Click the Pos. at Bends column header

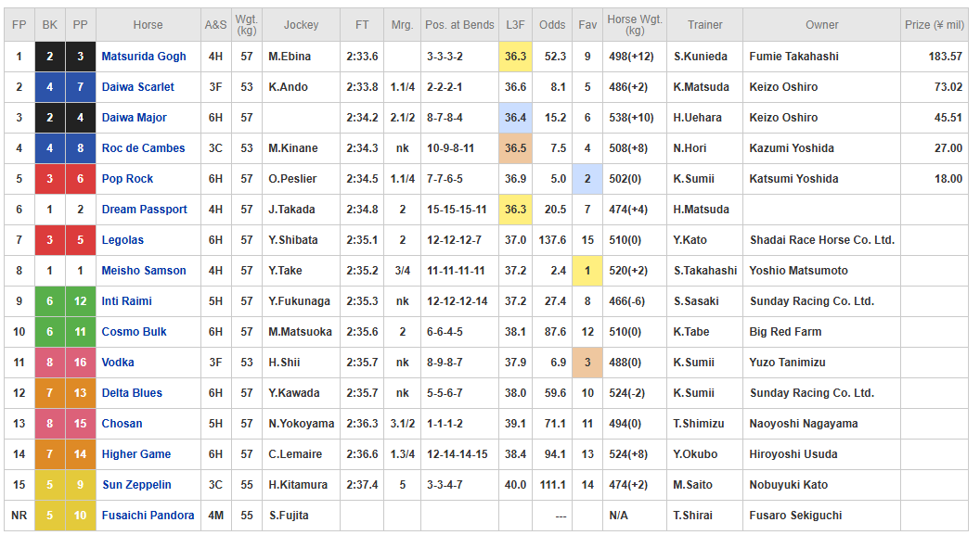click(x=459, y=25)
